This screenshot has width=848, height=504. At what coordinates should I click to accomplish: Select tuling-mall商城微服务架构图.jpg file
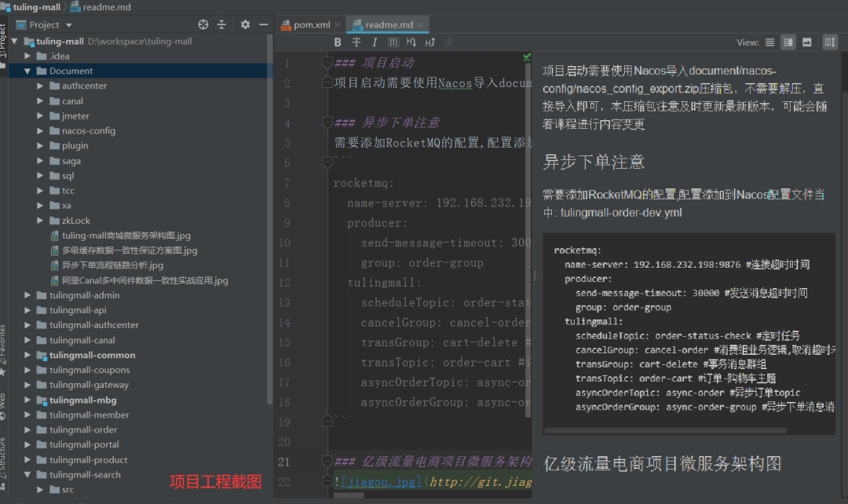tap(126, 236)
